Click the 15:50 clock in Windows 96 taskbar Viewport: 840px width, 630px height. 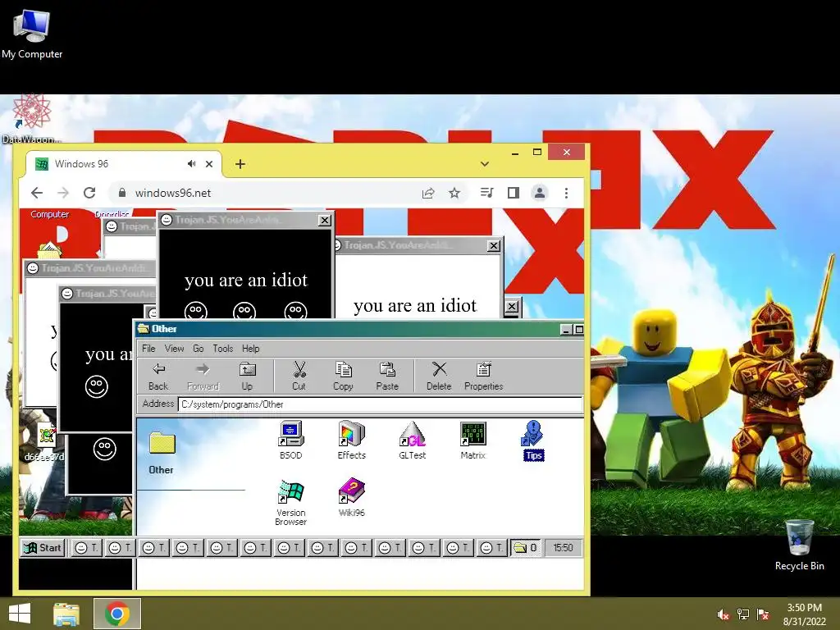[563, 547]
